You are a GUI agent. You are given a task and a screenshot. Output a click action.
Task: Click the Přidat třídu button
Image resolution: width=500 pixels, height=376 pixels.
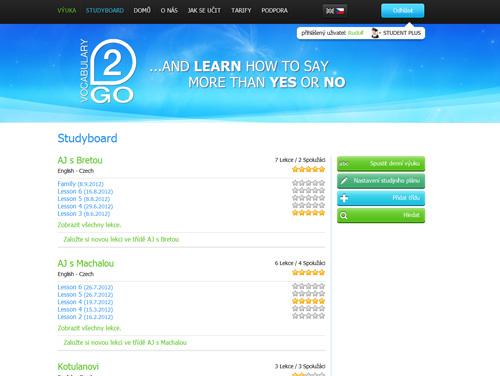[x=381, y=198]
